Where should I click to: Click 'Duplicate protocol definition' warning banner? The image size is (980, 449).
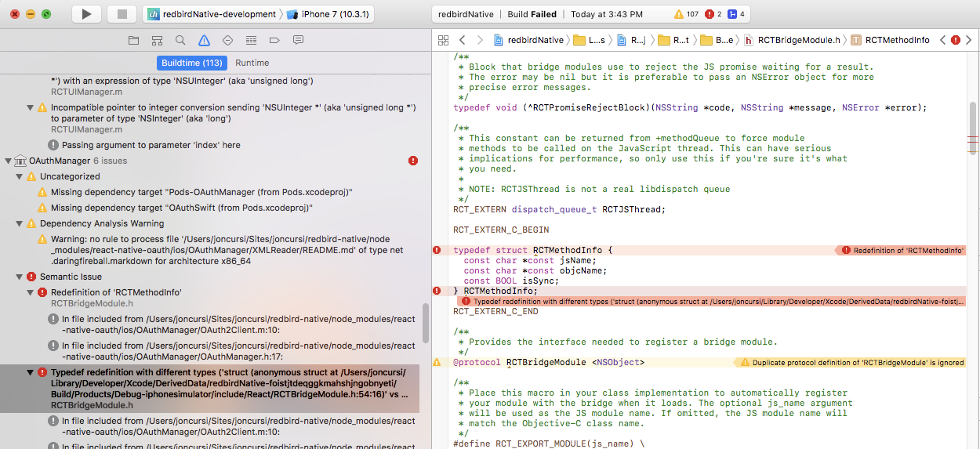[849, 363]
